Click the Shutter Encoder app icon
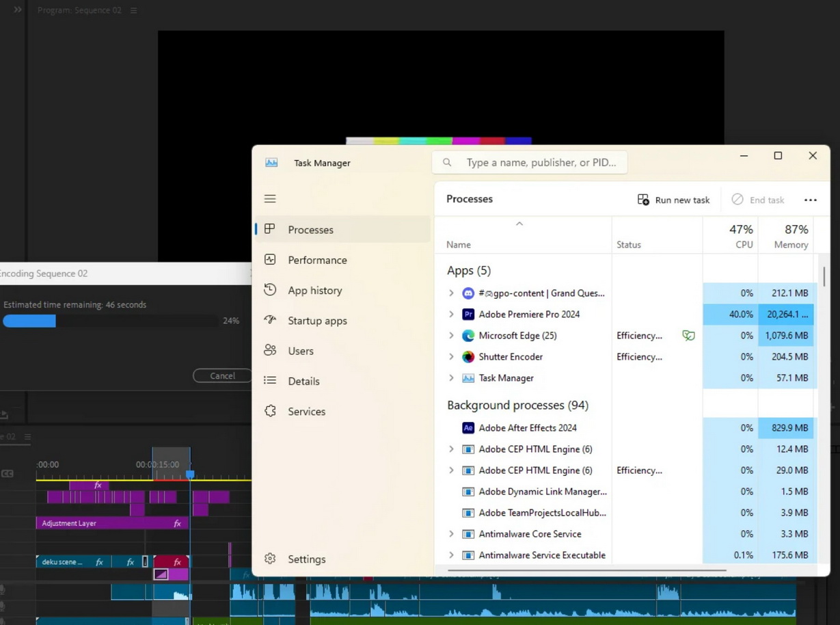840x625 pixels. pos(468,357)
